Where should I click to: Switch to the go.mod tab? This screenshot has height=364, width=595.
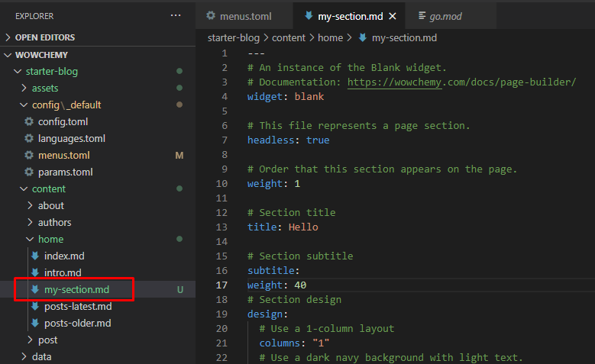[445, 16]
